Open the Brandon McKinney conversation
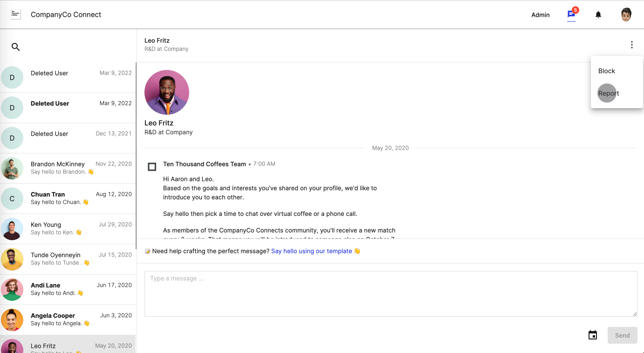Image resolution: width=644 pixels, height=353 pixels. click(68, 168)
